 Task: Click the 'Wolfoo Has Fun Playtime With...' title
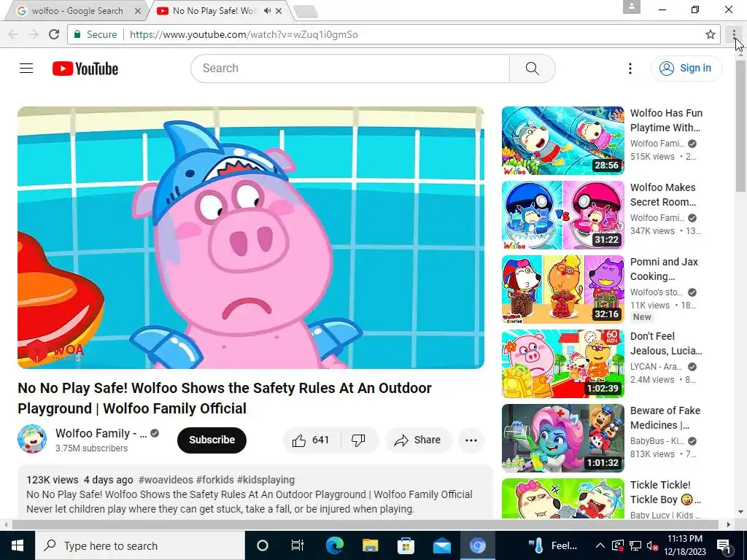coord(666,120)
